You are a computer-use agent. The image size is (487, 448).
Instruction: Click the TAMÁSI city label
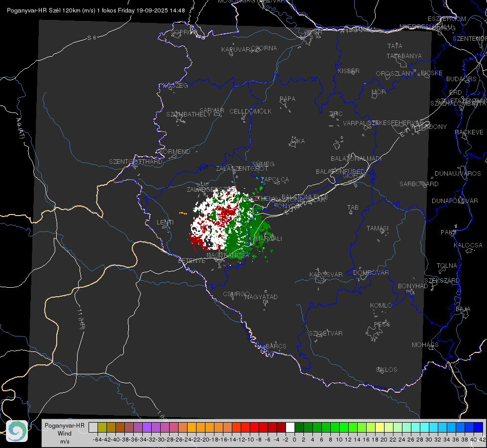[378, 228]
